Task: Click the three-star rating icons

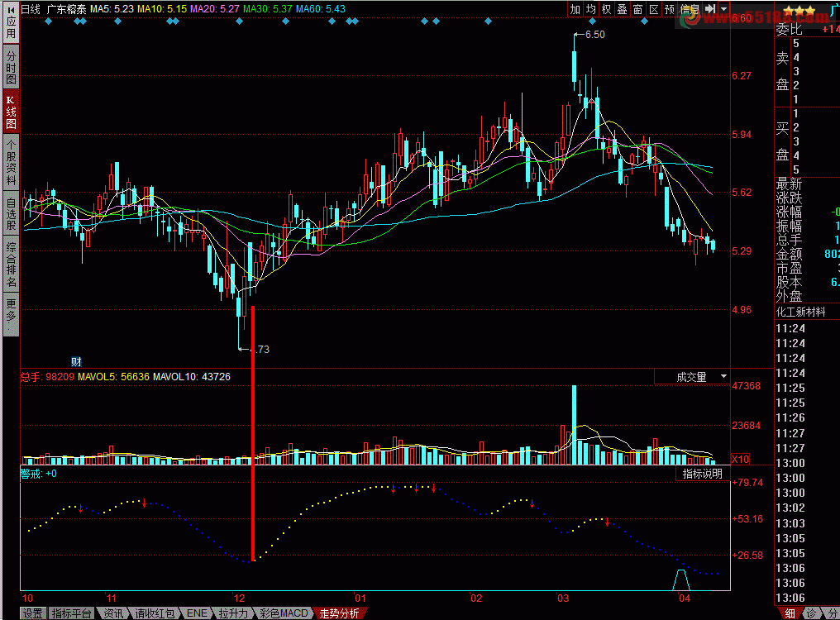Action: point(799,11)
